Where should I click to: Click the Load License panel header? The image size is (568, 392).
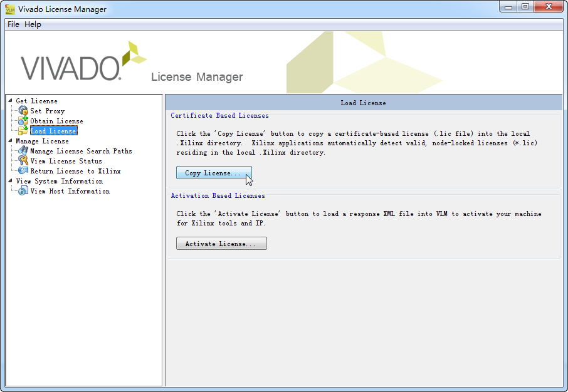coord(363,103)
